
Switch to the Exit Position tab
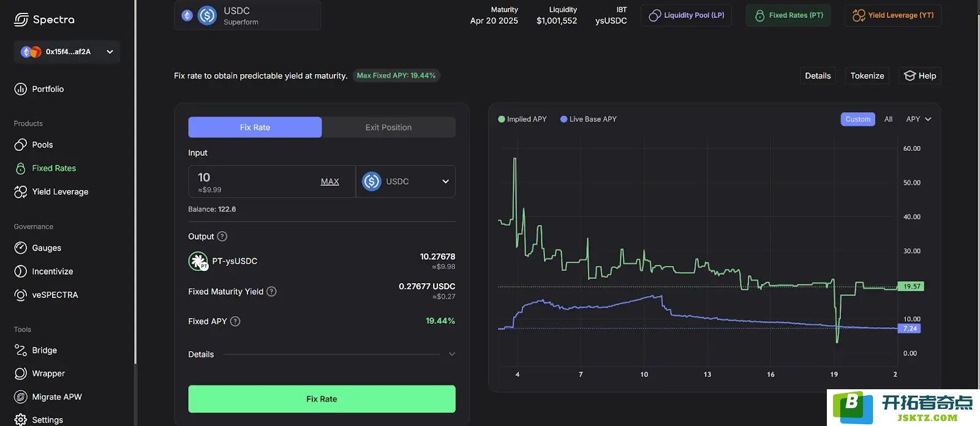point(388,127)
